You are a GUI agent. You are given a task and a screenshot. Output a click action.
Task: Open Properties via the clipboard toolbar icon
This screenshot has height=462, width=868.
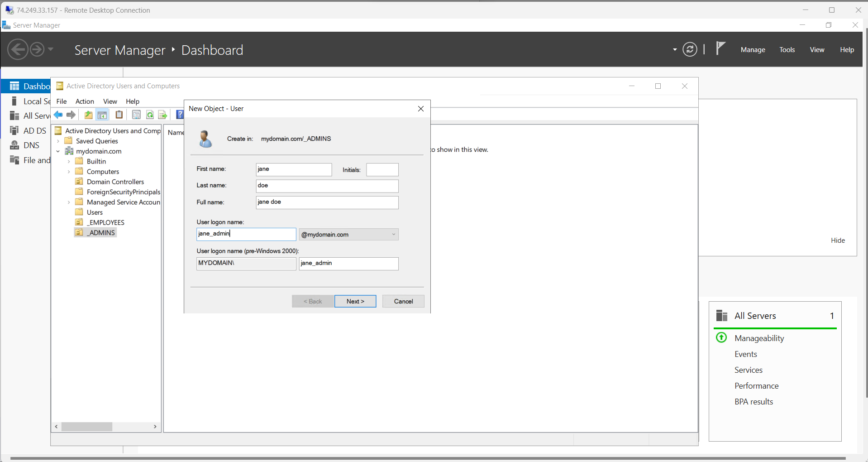pos(119,115)
